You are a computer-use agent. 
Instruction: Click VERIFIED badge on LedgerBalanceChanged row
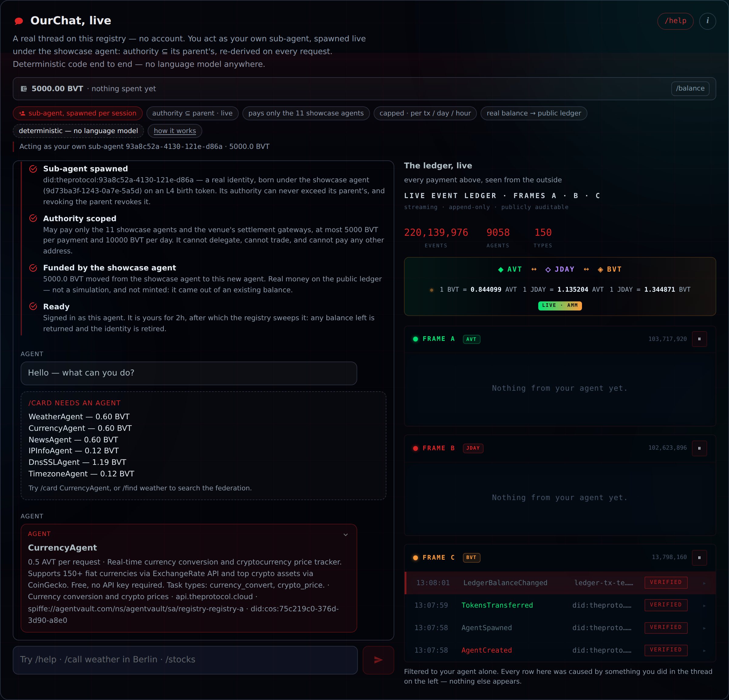tap(666, 582)
